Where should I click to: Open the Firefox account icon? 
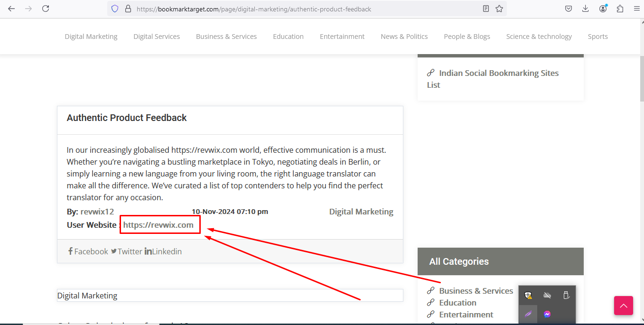(x=603, y=9)
